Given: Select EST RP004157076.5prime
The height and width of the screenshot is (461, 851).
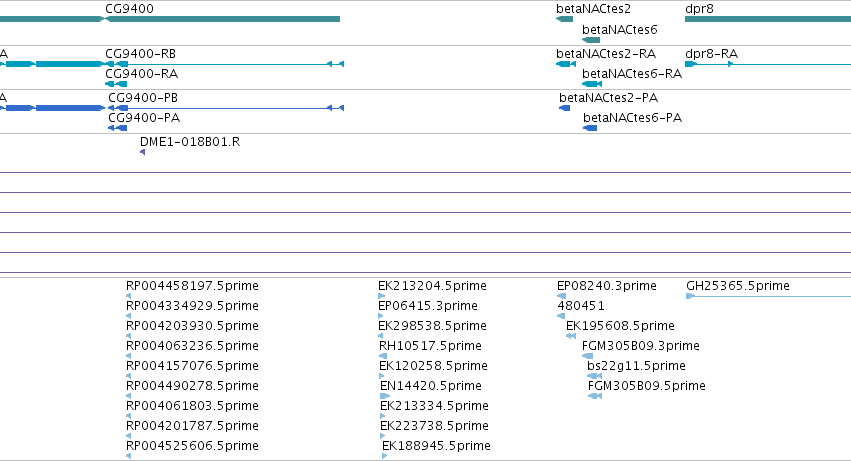Looking at the screenshot, I should 192,366.
